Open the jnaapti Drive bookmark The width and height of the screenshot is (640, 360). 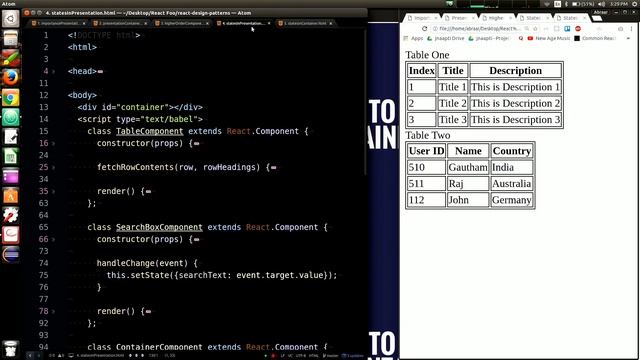(445, 38)
